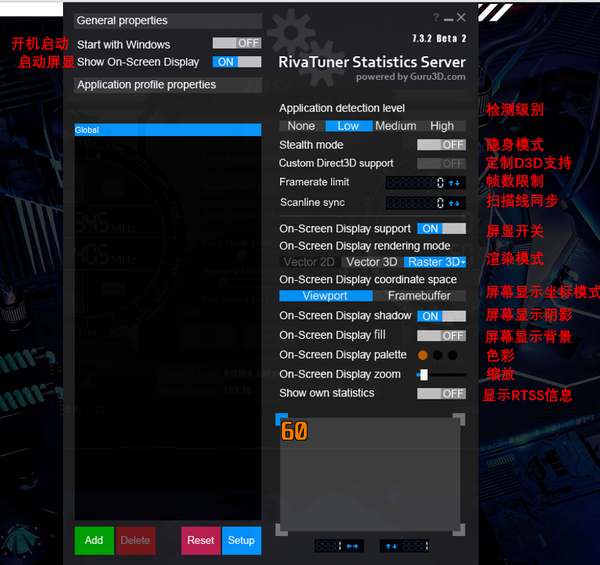Viewport: 600px width, 565px height.
Task: Minimize the RivaTuner window
Action: pyautogui.click(x=448, y=19)
